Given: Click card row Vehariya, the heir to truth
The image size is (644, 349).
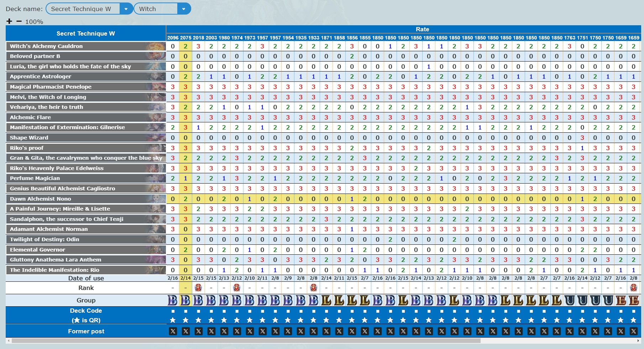Looking at the screenshot, I should coord(86,107).
